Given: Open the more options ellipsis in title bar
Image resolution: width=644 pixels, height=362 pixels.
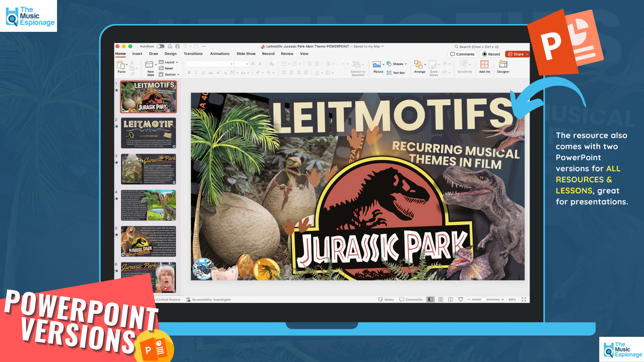Looking at the screenshot, I should click(x=204, y=46).
